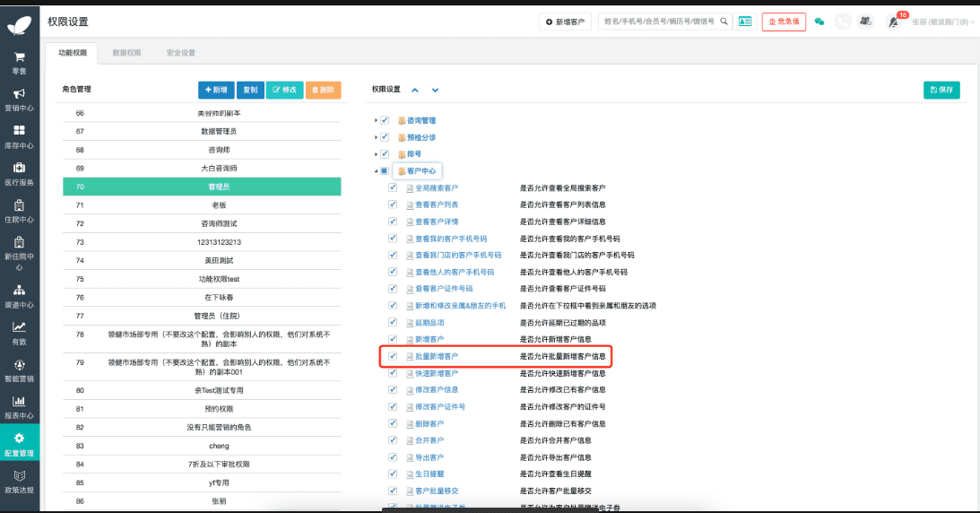The image size is (980, 513).
Task: Click the phone call icon in header
Action: pos(842,22)
